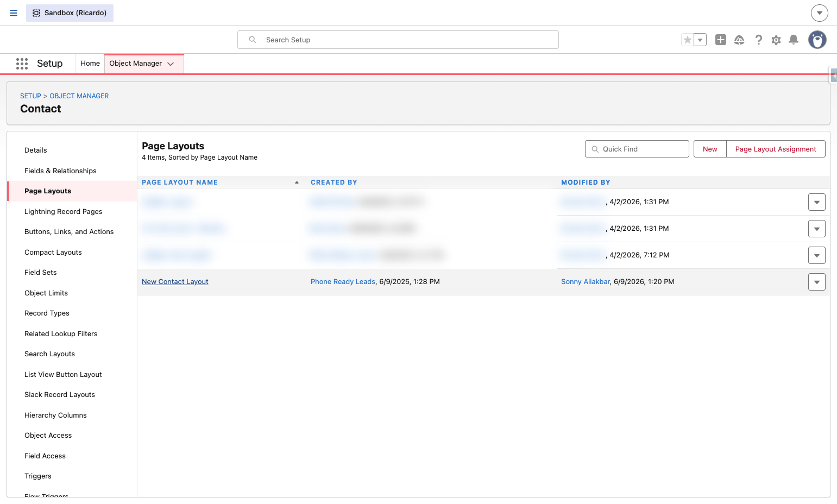The width and height of the screenshot is (837, 504).
Task: Open Lightning Record Pages
Action: click(x=64, y=212)
